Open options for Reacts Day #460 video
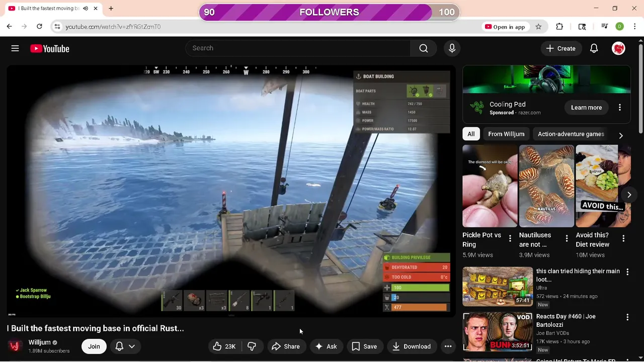 point(627,317)
